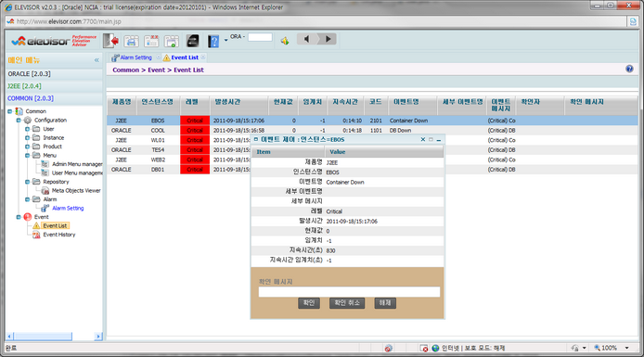This screenshot has width=644, height=357.
Task: Click the new window toolbar icon with green dot
Action: pyautogui.click(x=172, y=41)
